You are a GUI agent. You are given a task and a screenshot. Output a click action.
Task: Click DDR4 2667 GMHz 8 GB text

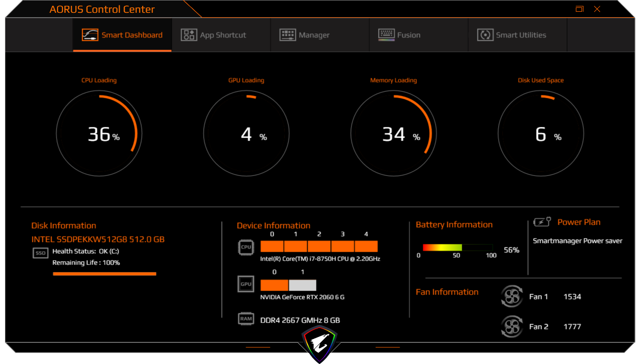click(x=300, y=320)
